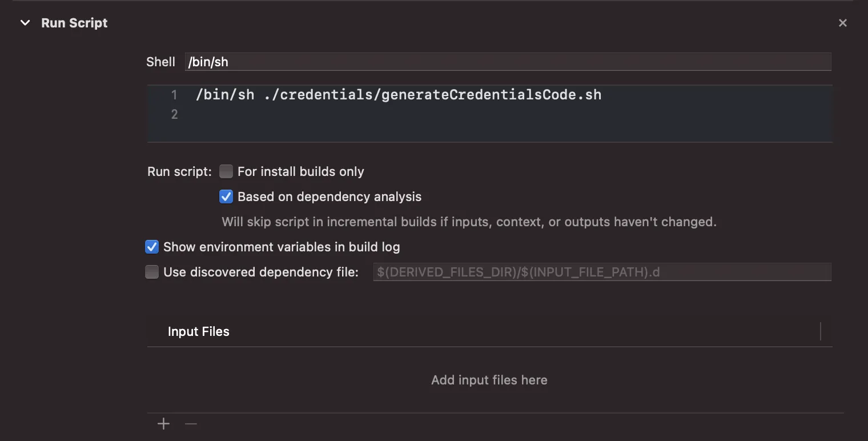Select line number 2 in editor gutter
Image resolution: width=868 pixels, height=441 pixels.
coord(174,114)
